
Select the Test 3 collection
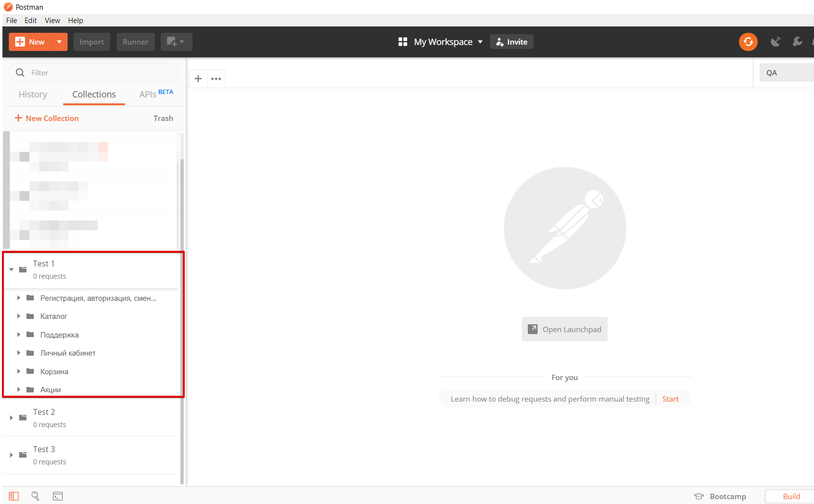pyautogui.click(x=91, y=455)
